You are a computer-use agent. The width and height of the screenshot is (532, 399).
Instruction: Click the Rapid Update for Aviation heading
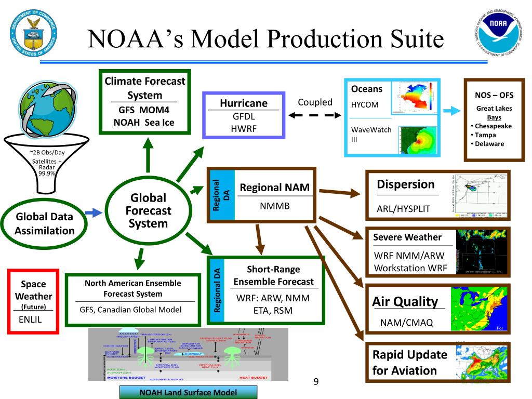pos(409,362)
